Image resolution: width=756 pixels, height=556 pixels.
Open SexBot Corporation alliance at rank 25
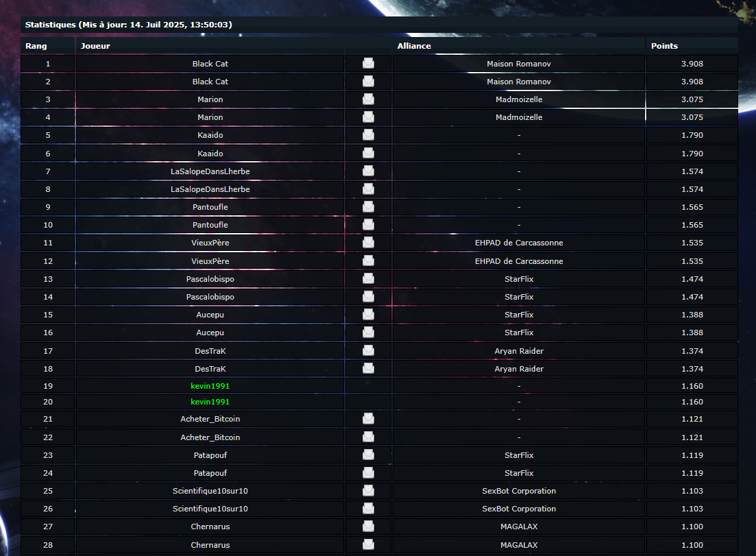click(x=519, y=490)
